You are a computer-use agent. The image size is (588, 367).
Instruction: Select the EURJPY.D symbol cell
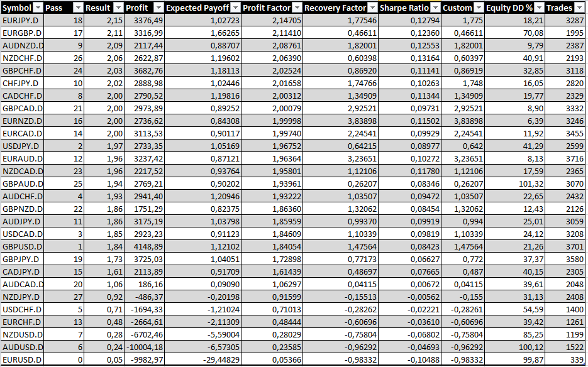[x=22, y=20]
